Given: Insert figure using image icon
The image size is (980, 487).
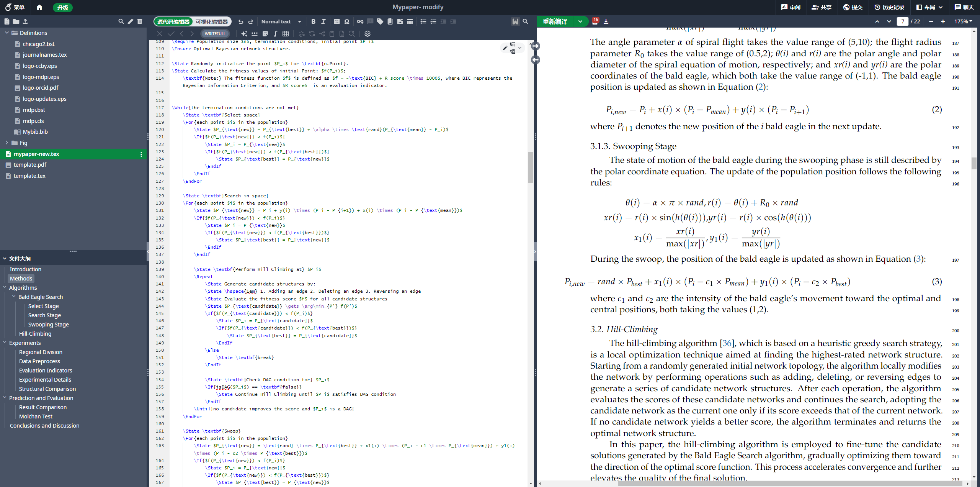Looking at the screenshot, I should [x=400, y=21].
